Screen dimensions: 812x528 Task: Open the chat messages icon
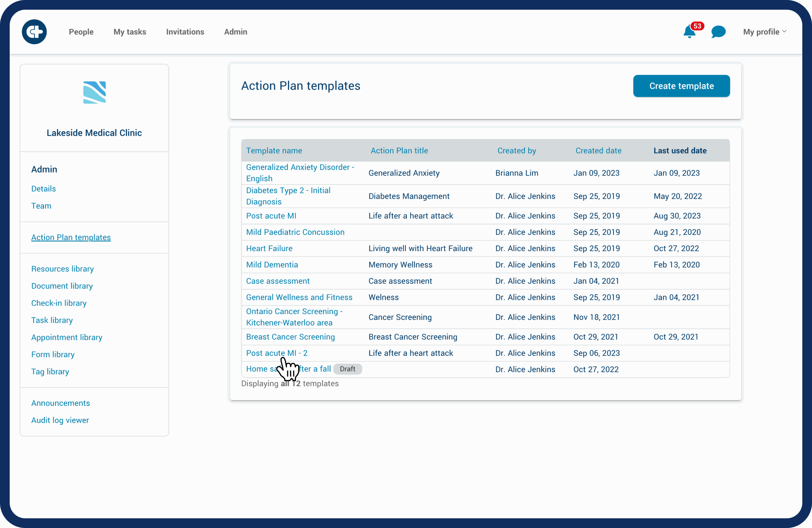point(718,32)
